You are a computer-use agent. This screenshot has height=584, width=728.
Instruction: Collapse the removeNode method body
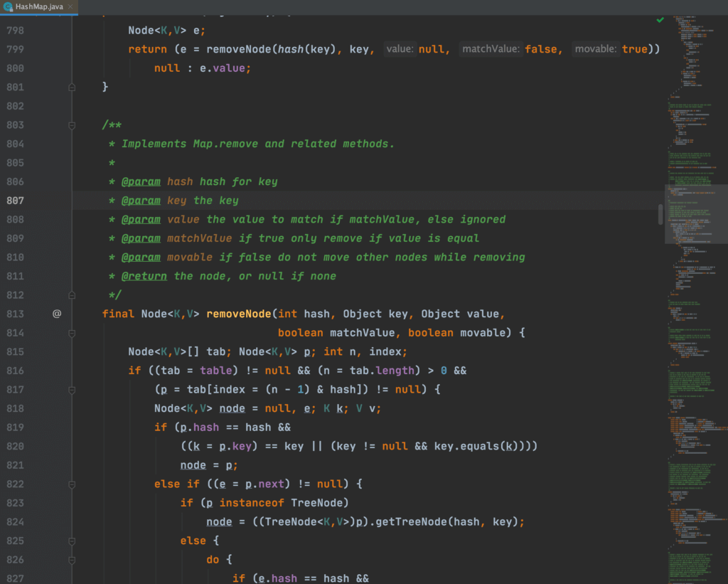pyautogui.click(x=72, y=332)
